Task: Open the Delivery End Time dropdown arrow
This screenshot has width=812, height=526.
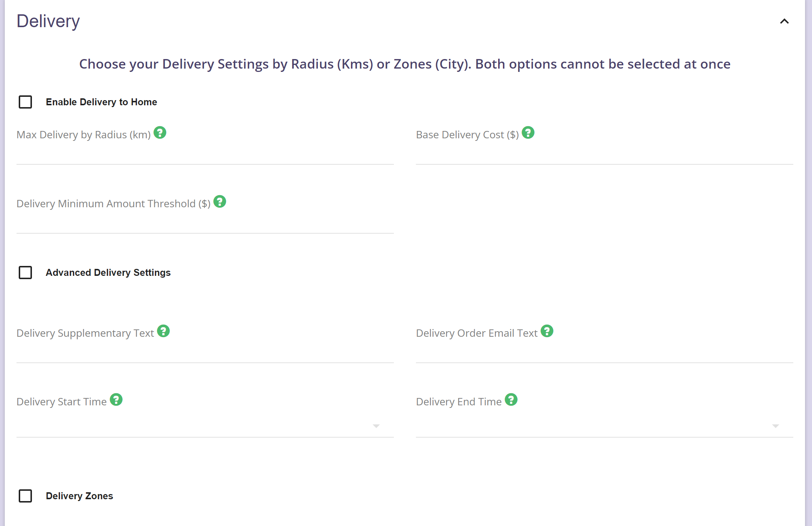Action: pyautogui.click(x=775, y=426)
